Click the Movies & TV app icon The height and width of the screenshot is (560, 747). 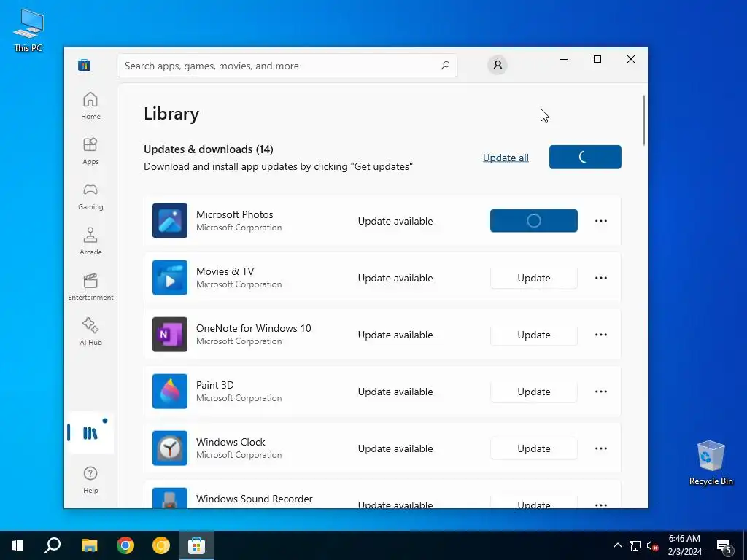tap(169, 278)
